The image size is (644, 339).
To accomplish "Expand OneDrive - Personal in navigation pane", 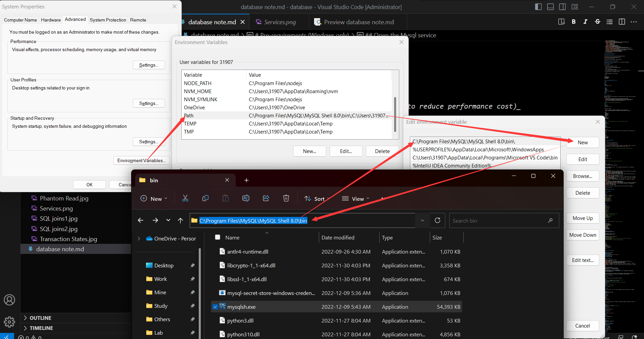I will (x=139, y=238).
